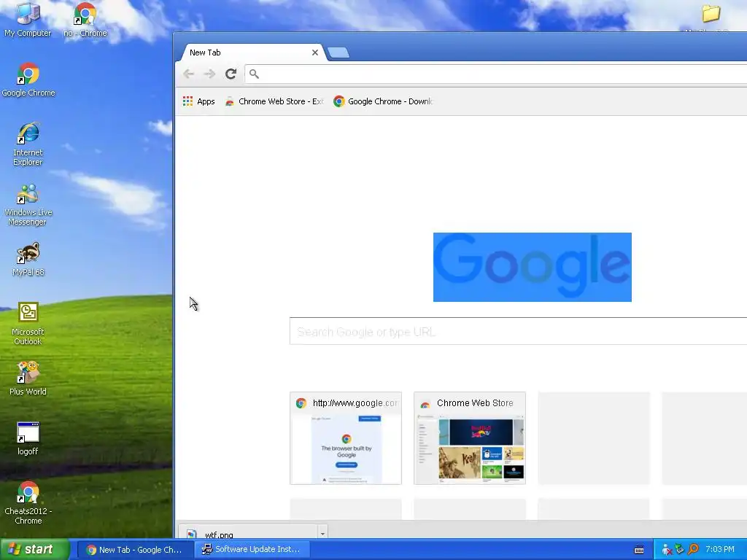Open the http://www.google.com most-visited thumbnail
The height and width of the screenshot is (560, 747).
[x=346, y=438]
